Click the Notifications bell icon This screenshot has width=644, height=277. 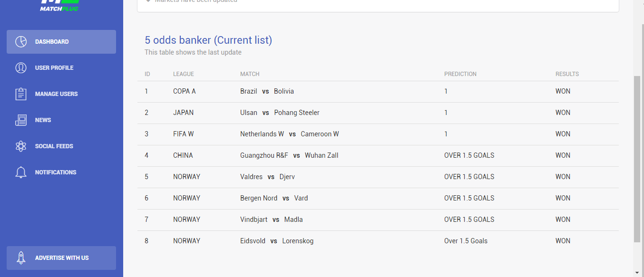coord(21,172)
